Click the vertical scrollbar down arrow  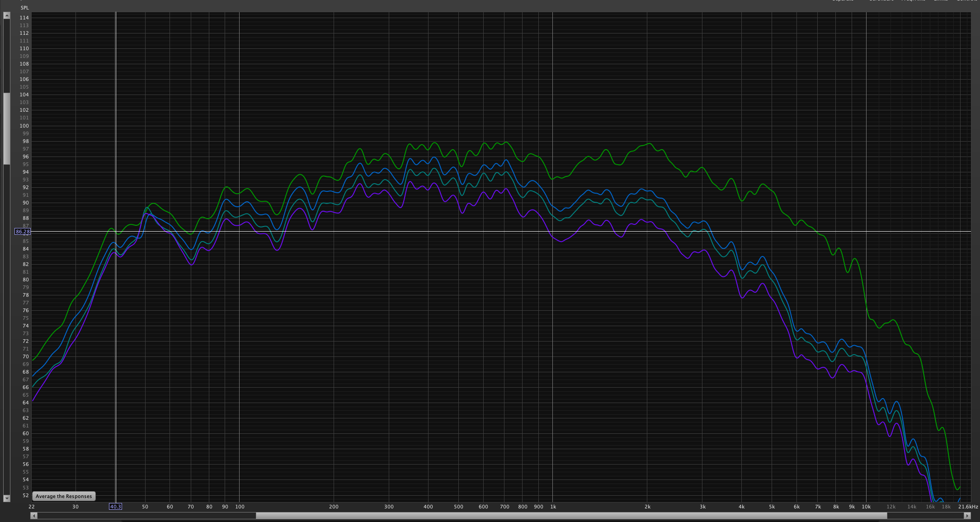coord(6,498)
